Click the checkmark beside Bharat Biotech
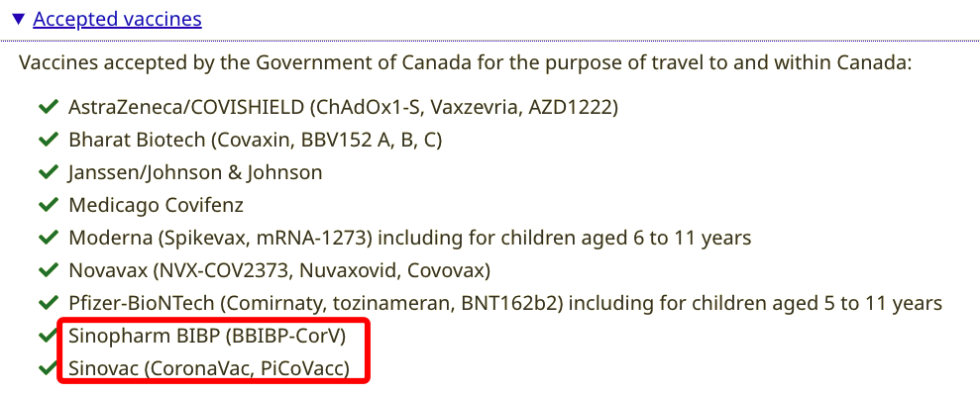Viewport: 980px width, 396px height. (x=47, y=140)
